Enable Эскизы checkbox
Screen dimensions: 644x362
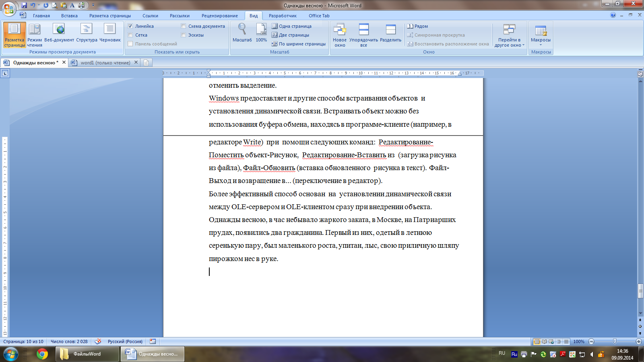coord(184,35)
